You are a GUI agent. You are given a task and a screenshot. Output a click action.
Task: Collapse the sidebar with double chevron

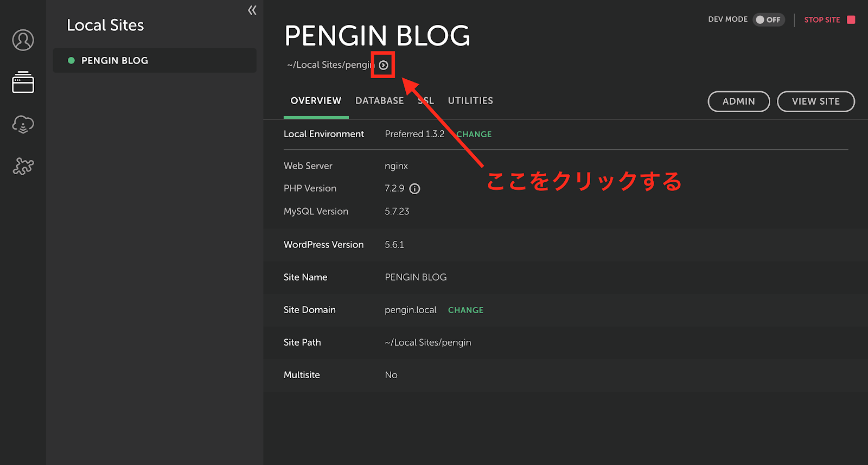pos(252,10)
